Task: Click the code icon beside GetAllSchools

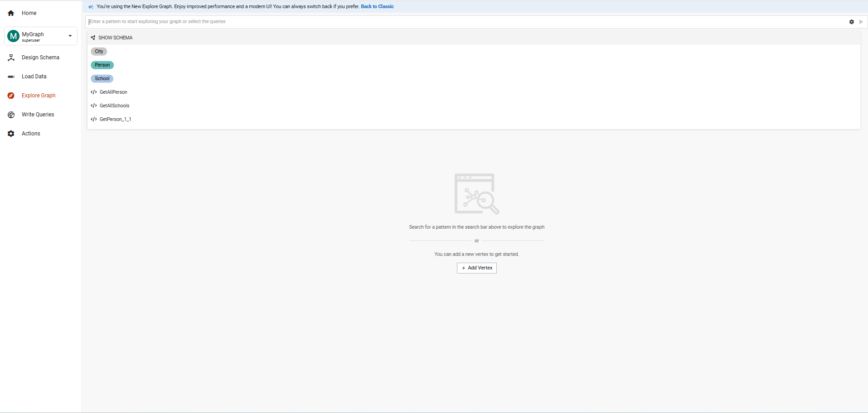Action: click(x=94, y=106)
